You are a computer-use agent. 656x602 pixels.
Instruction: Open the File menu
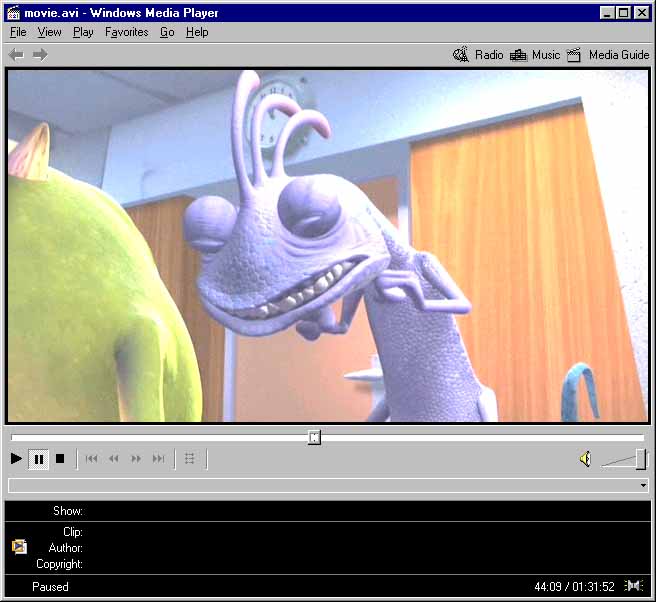(x=18, y=32)
